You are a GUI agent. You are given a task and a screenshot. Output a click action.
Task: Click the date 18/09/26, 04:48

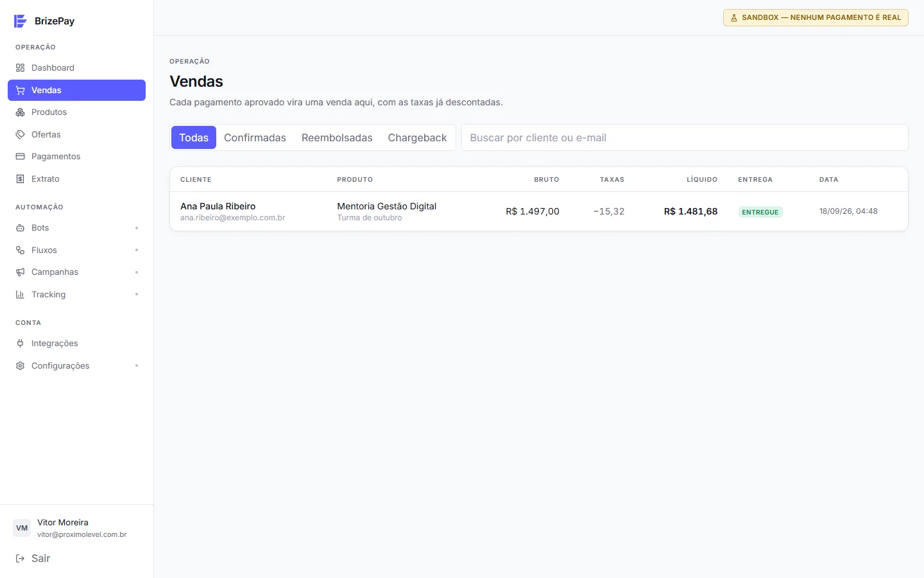[x=848, y=211]
